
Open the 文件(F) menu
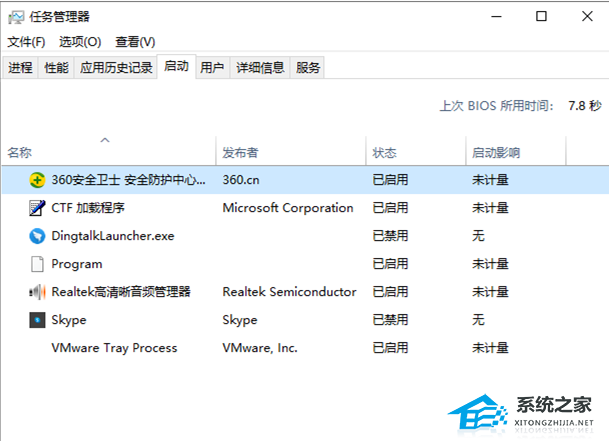click(x=27, y=42)
